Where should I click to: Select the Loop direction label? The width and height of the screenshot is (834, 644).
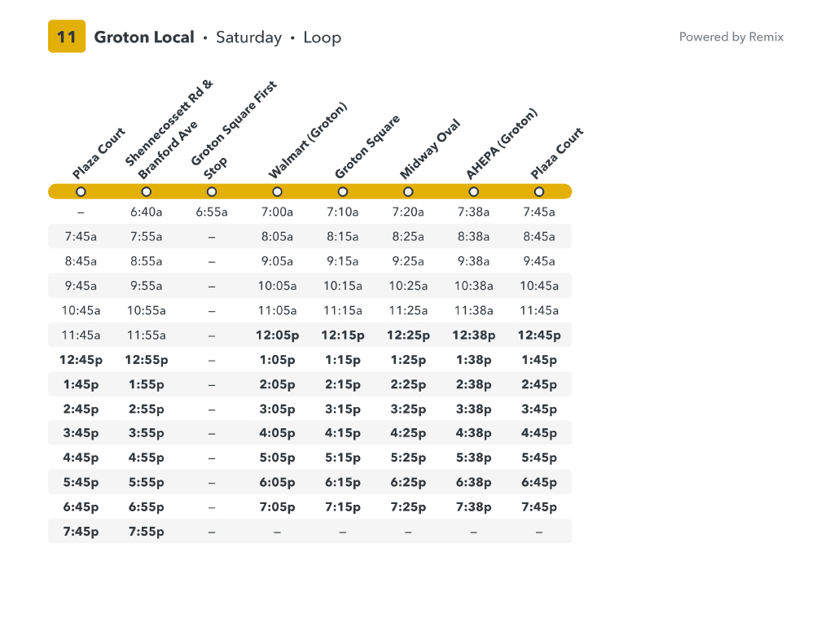[323, 37]
